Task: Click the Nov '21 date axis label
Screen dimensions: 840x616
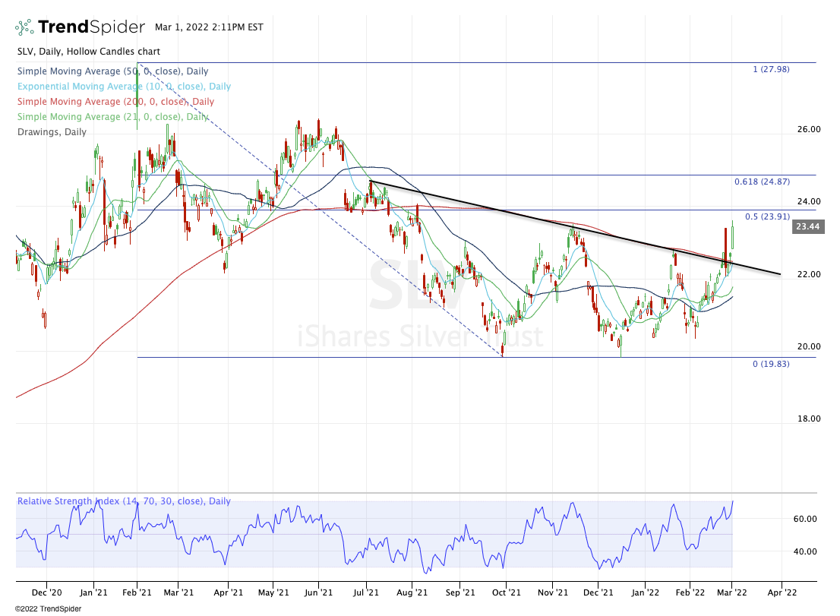Action: (553, 592)
